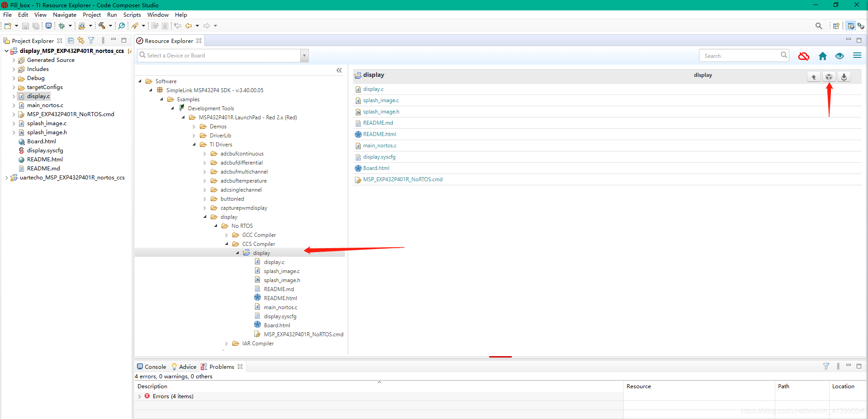Click the magnifier in the Resource Explorer search box
Viewport: 868px width, 419px height.
point(784,55)
